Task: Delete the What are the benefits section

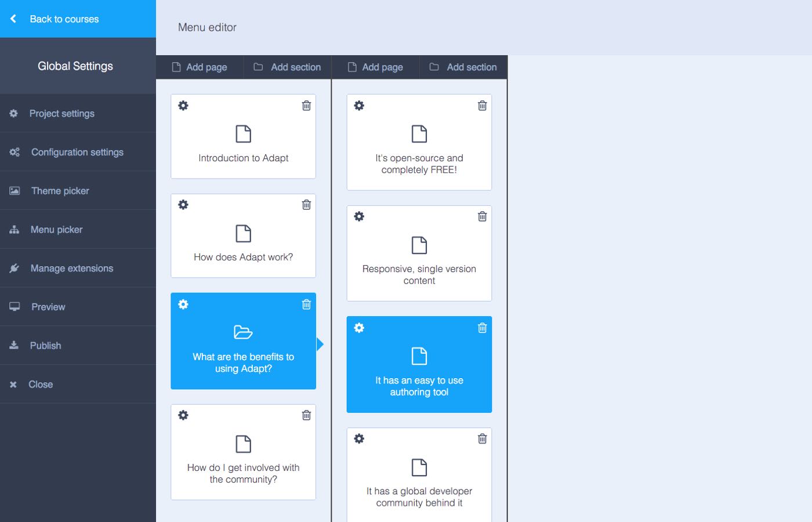Action: (x=306, y=304)
